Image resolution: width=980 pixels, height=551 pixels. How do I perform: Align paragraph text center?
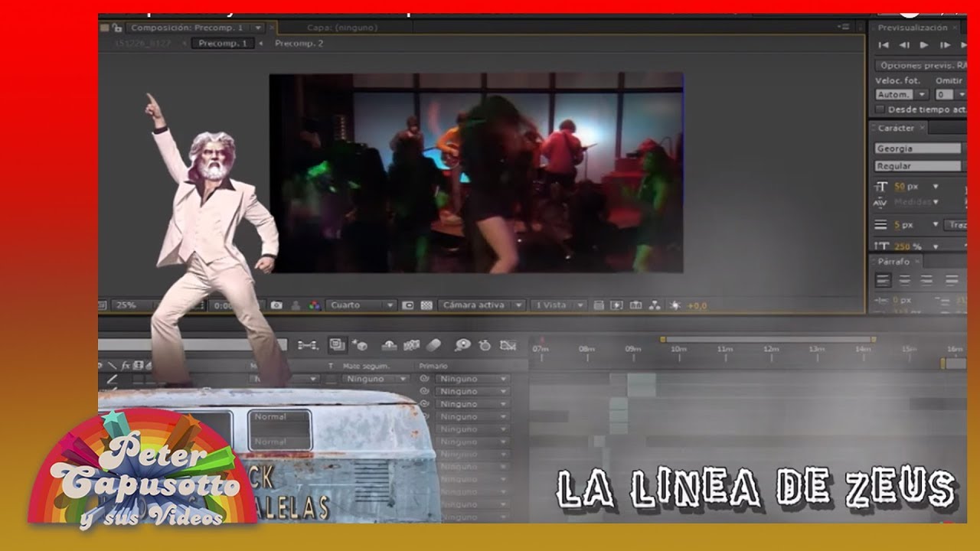coord(904,280)
